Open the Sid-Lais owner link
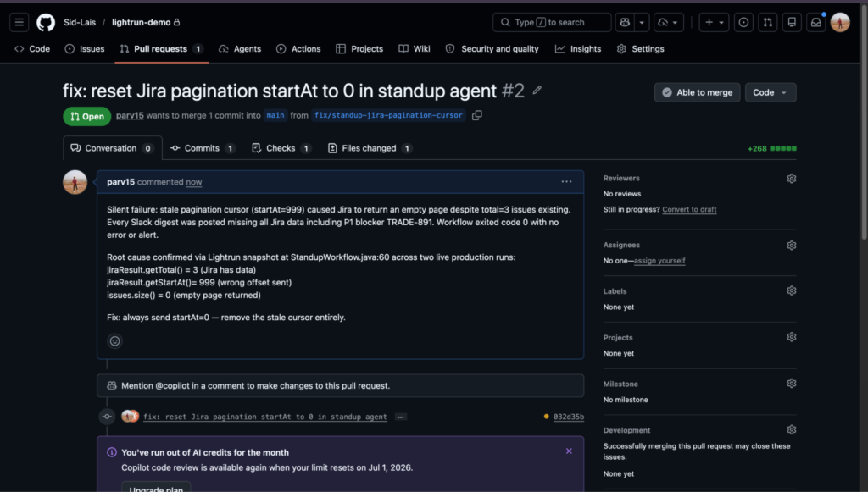Viewport: 868px width, 492px height. [80, 22]
